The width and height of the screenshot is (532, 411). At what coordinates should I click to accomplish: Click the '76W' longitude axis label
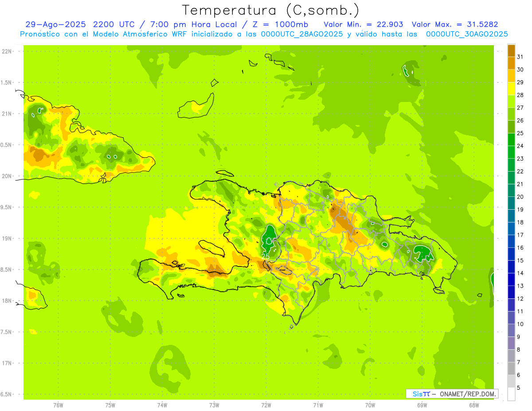point(58,405)
